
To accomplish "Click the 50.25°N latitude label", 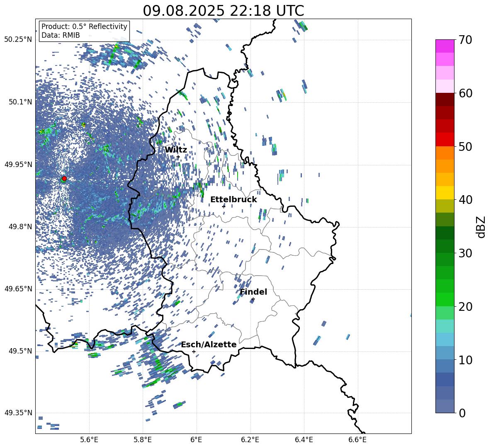I will (x=18, y=40).
